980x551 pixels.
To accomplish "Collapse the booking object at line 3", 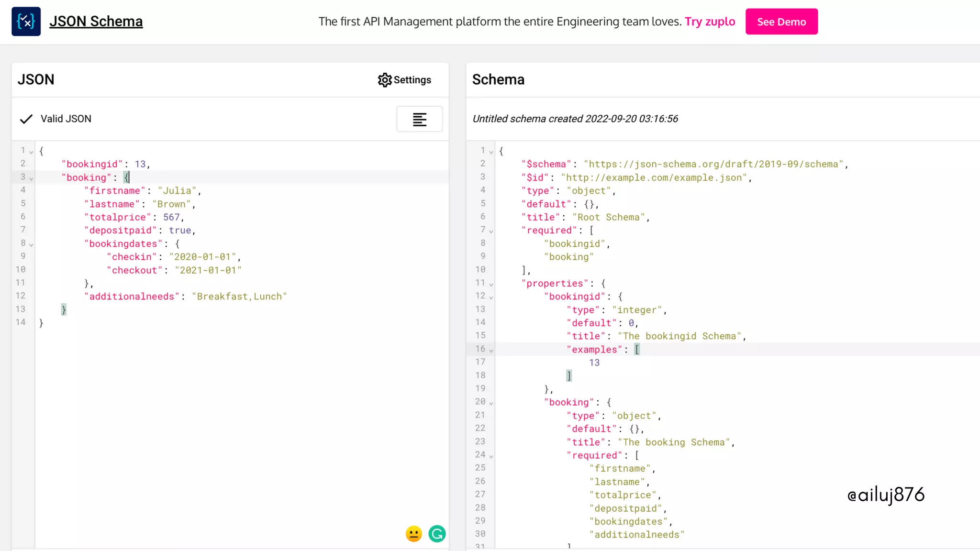I will click(31, 178).
